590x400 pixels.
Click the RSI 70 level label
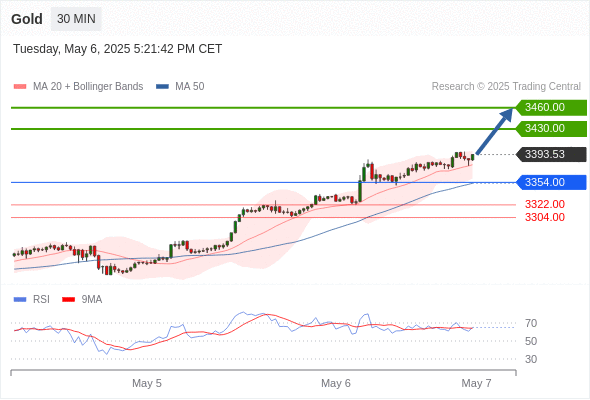click(531, 323)
